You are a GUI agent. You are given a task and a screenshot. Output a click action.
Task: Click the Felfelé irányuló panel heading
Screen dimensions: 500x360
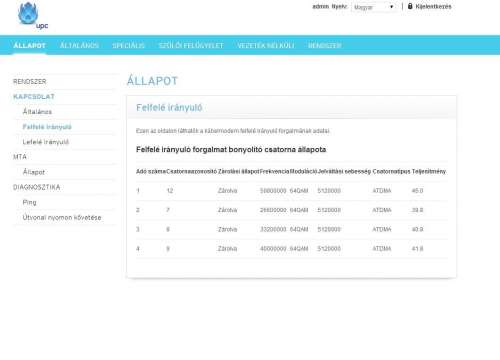(169, 108)
